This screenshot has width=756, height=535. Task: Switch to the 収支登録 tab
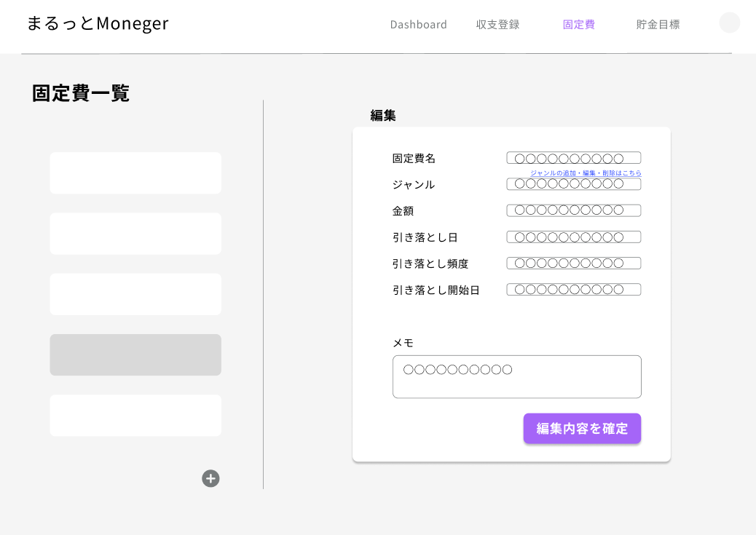[x=497, y=25]
